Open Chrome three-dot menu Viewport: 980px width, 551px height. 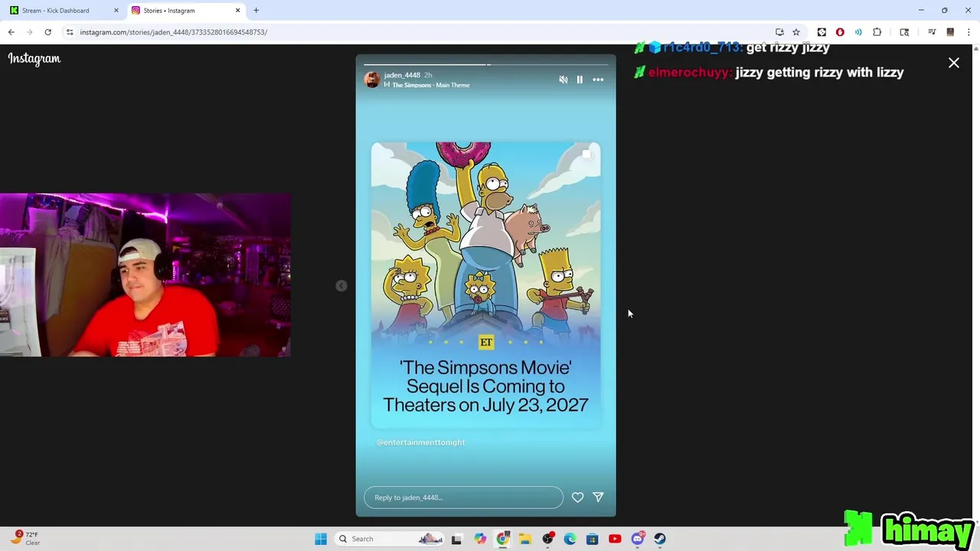click(x=969, y=32)
